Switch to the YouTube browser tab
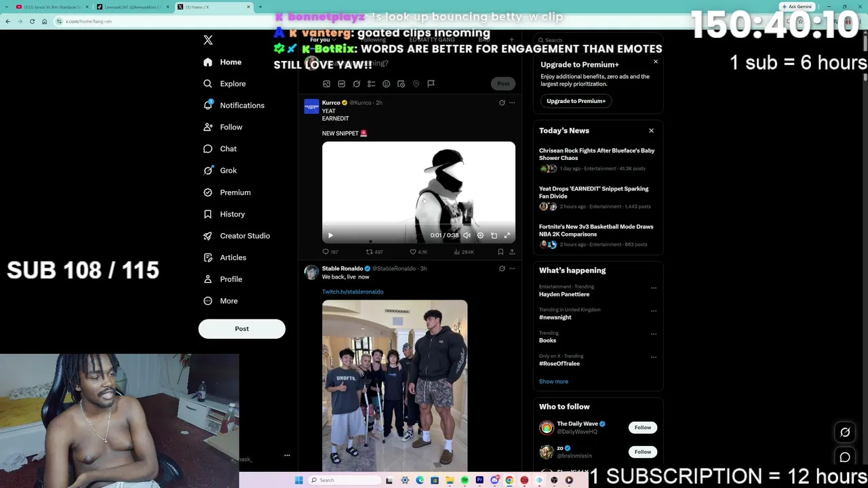Screen dimensions: 868x488 click(52, 7)
